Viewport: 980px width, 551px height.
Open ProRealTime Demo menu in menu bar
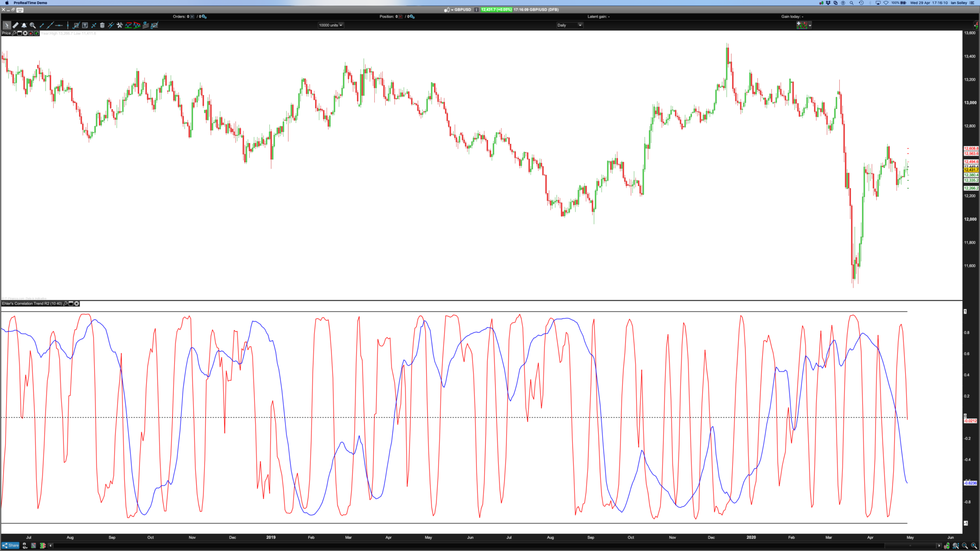[x=30, y=3]
